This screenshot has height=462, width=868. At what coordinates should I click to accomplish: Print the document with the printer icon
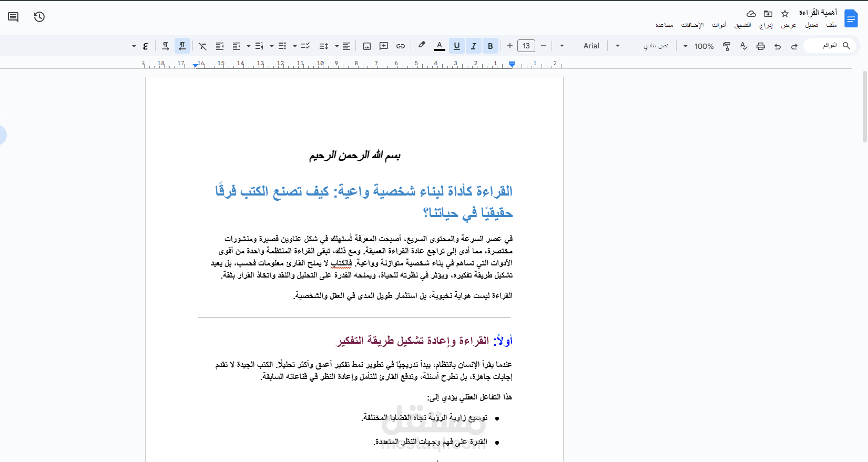761,46
